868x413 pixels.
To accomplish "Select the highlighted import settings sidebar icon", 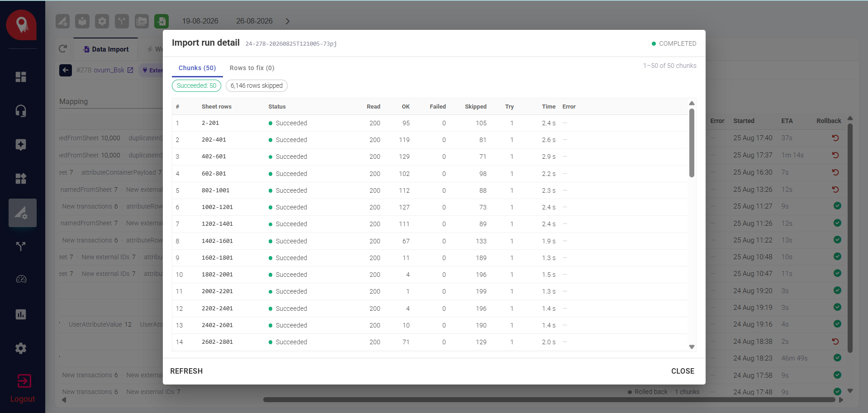I will (22, 213).
